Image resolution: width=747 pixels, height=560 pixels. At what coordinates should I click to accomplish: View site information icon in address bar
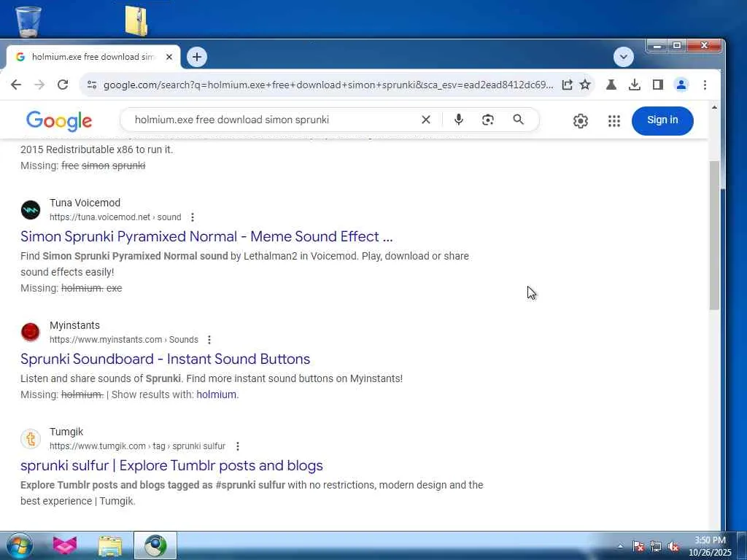click(x=92, y=85)
